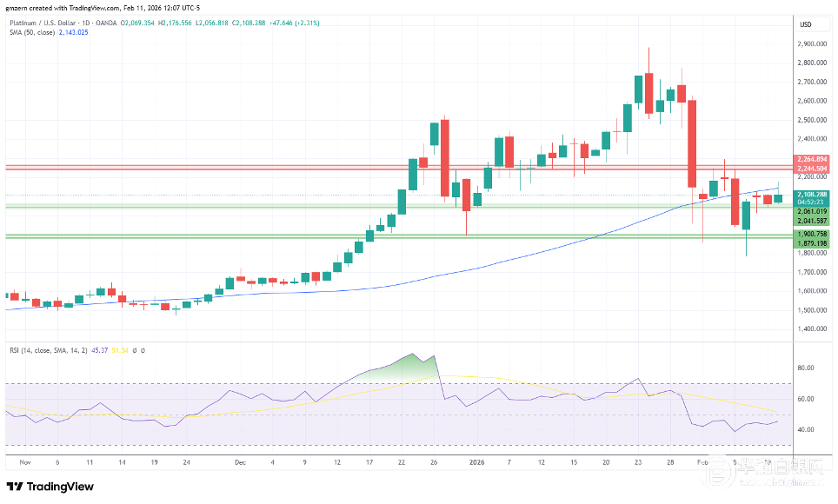The image size is (838, 504).
Task: Click the Feb label on the time axis
Action: click(702, 464)
